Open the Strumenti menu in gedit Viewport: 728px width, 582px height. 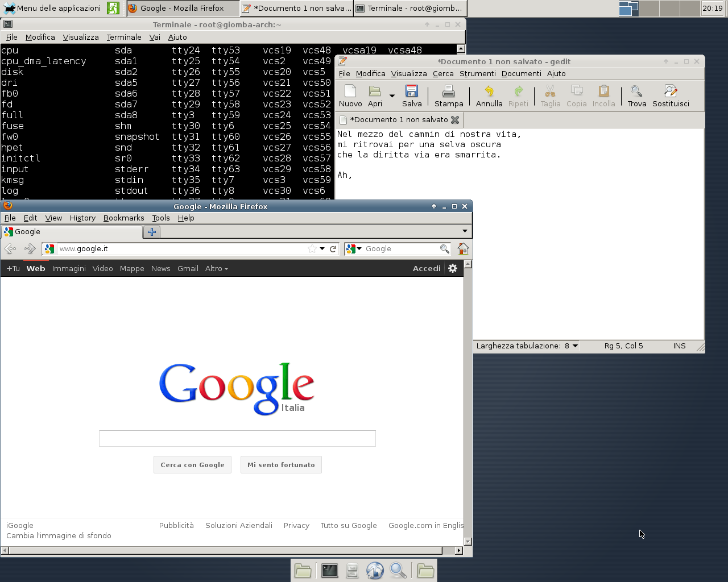[x=477, y=74]
